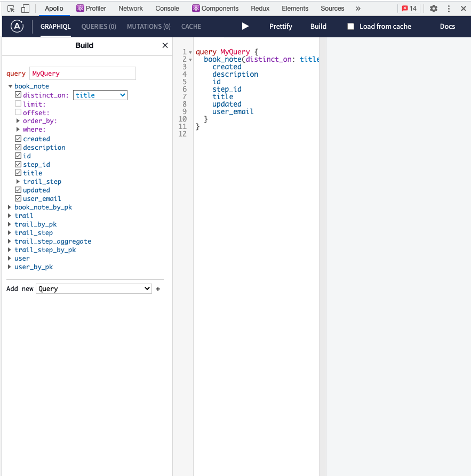Image resolution: width=471 pixels, height=476 pixels.
Task: Click the Prettify button
Action: (x=281, y=27)
